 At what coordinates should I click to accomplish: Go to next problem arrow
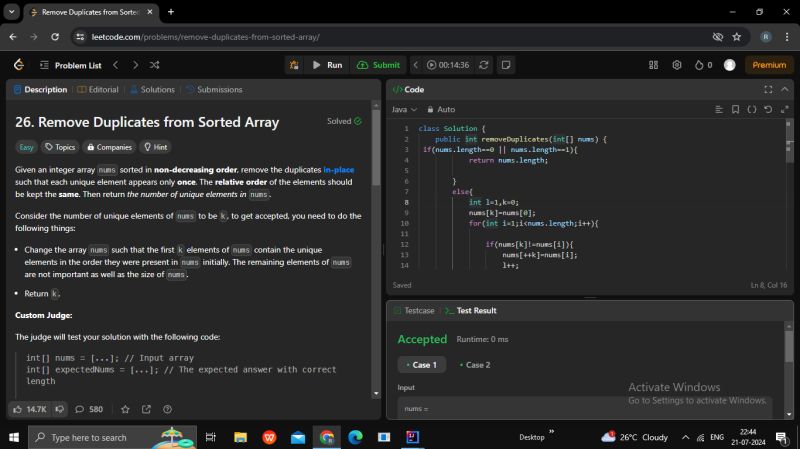(135, 65)
